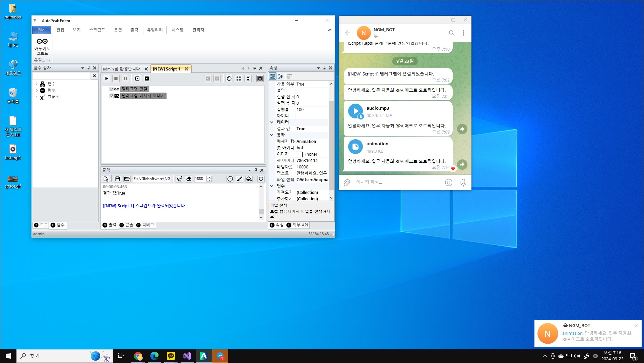Image resolution: width=644 pixels, height=363 pixels.
Task: Uncheck the 텔레그램 메세지 보내기 step checkbox
Action: click(112, 96)
